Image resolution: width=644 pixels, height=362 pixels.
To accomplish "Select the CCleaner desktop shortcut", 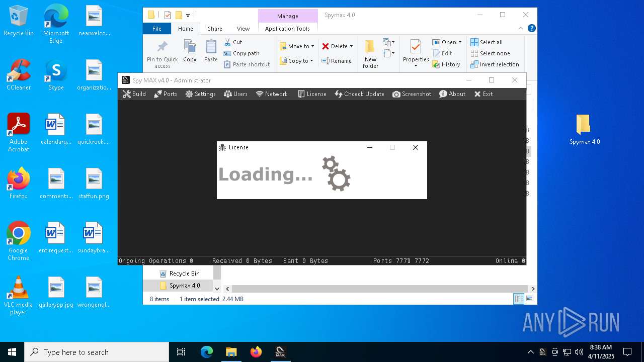I will (x=19, y=75).
